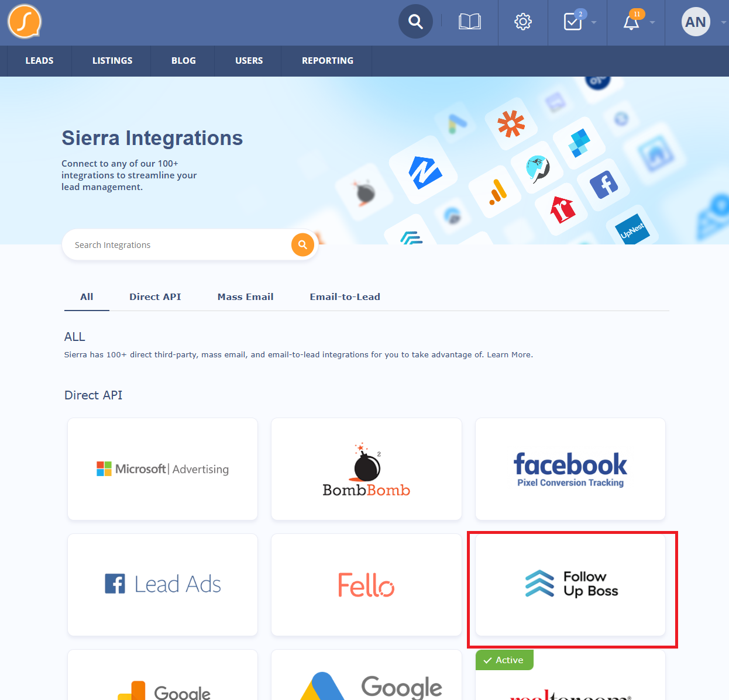
Task: Click the Sierra Integrations heading
Action: point(152,138)
